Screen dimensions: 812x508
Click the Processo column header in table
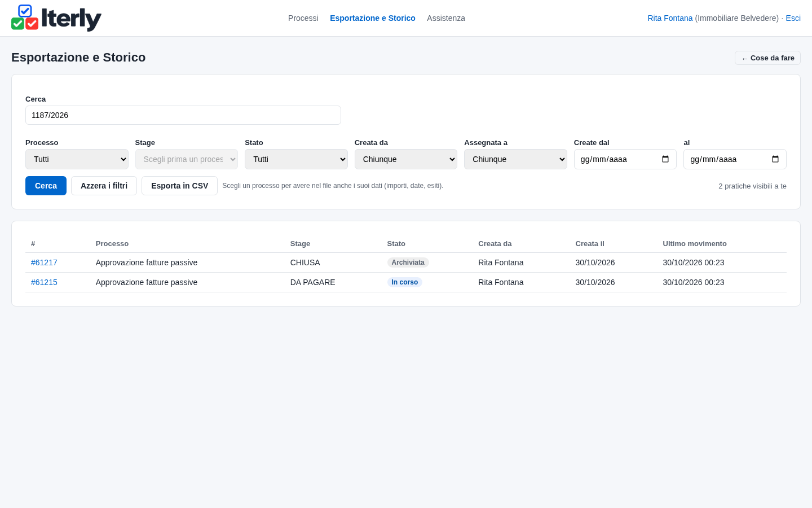pos(112,244)
